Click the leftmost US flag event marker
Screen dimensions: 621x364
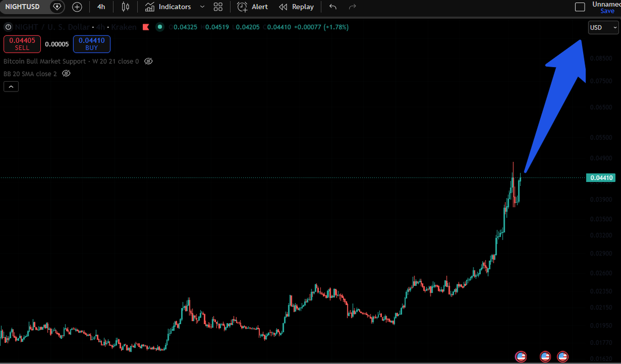(x=521, y=356)
